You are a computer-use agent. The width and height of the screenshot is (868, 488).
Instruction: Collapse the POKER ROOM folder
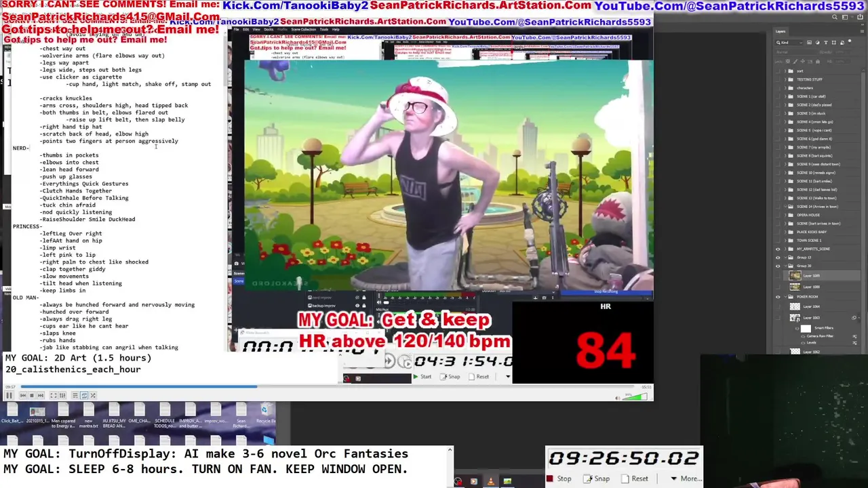pos(785,297)
